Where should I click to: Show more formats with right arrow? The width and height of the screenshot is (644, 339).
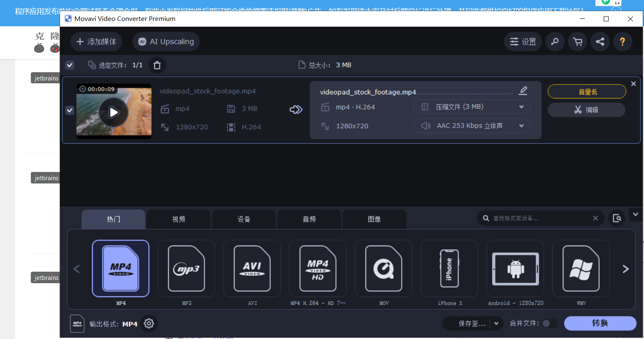pyautogui.click(x=626, y=269)
